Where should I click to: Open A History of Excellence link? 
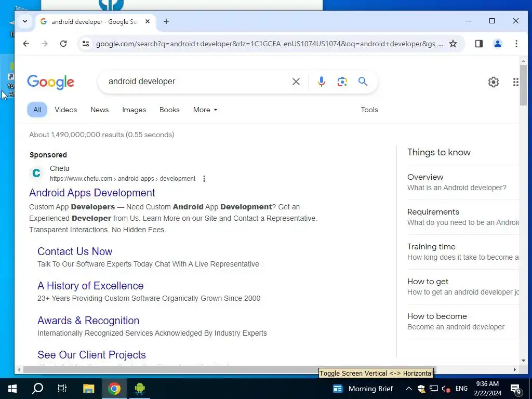[90, 286]
